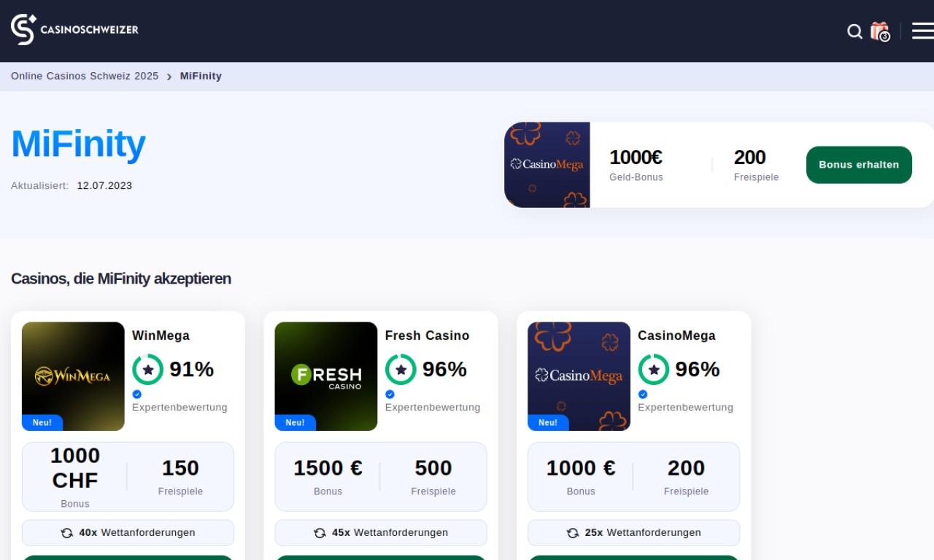The height and width of the screenshot is (560, 934).
Task: Click the update date 12.07.2023
Action: pos(104,186)
